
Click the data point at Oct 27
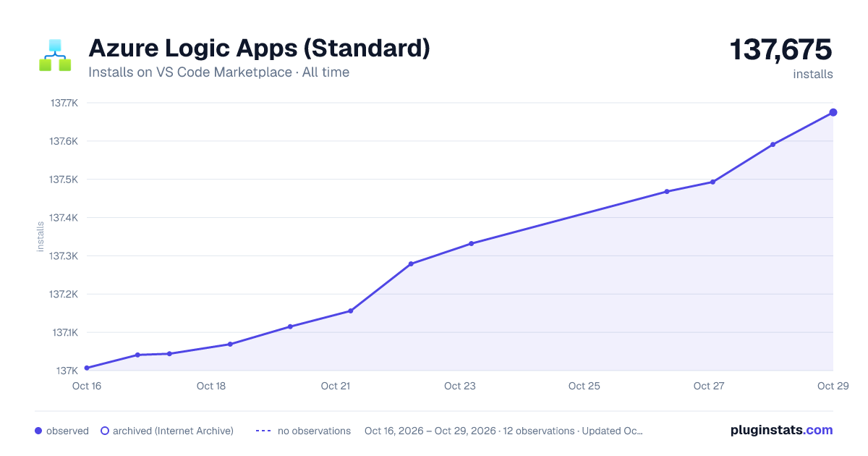pos(712,182)
